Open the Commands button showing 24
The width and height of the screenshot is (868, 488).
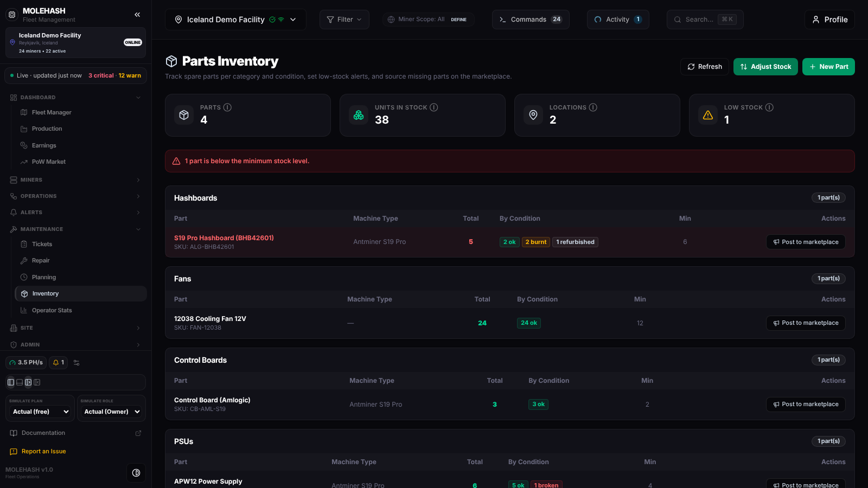pyautogui.click(x=531, y=20)
